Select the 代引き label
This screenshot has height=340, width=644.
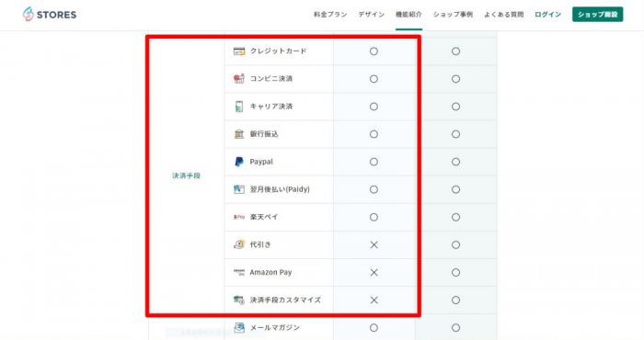[x=260, y=244]
